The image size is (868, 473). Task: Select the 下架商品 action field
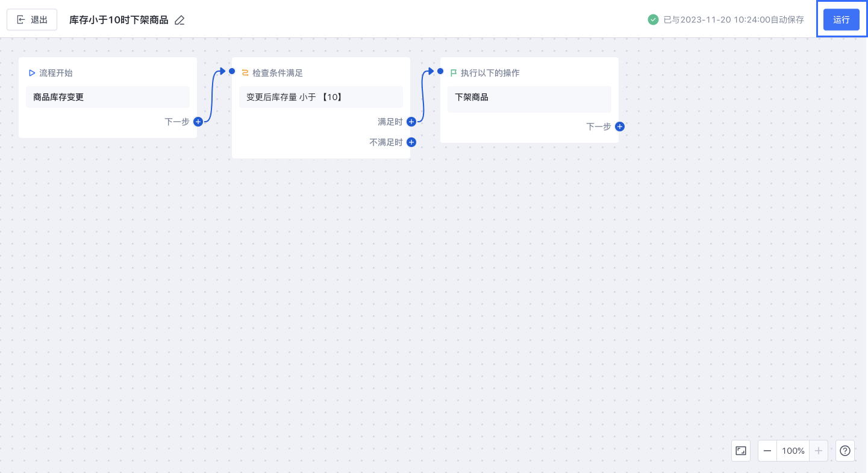coord(529,99)
